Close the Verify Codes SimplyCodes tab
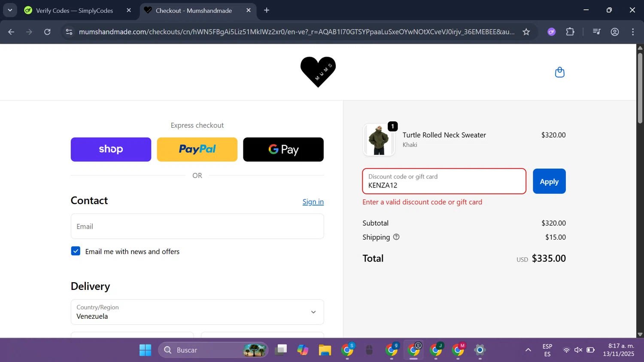644x362 pixels. click(129, 10)
